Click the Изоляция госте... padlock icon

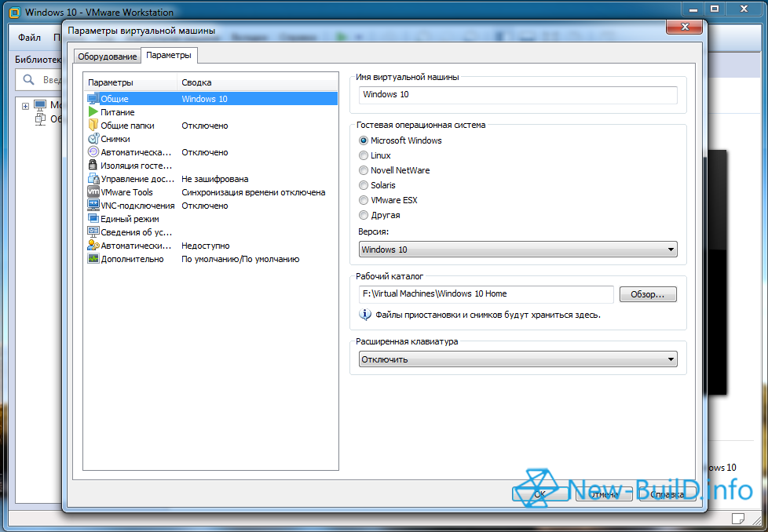tap(93, 165)
